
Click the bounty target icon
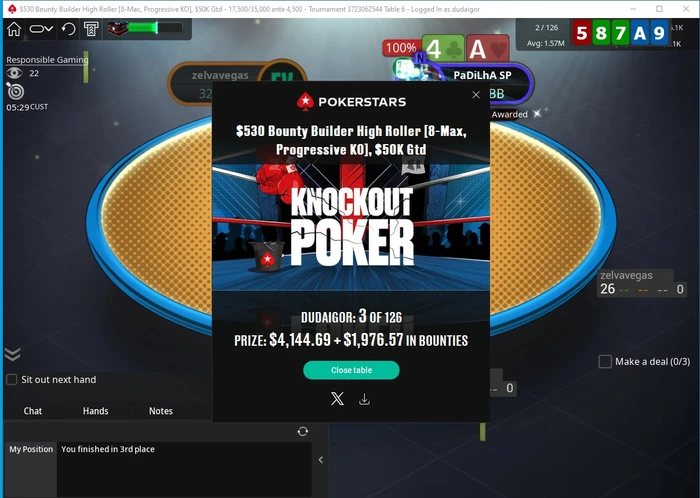[16, 91]
